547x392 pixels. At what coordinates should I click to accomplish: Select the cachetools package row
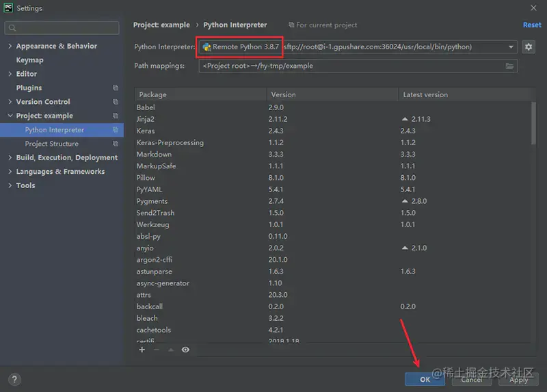coord(333,330)
